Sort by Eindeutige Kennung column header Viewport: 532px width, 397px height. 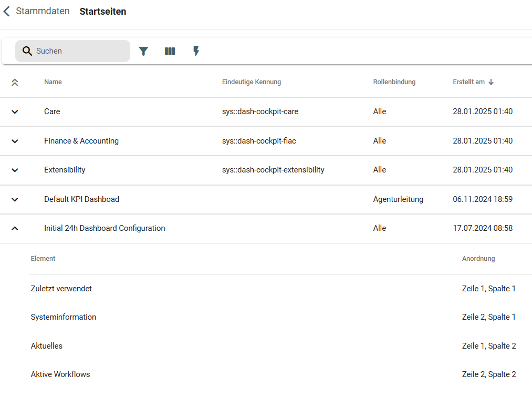[x=251, y=82]
